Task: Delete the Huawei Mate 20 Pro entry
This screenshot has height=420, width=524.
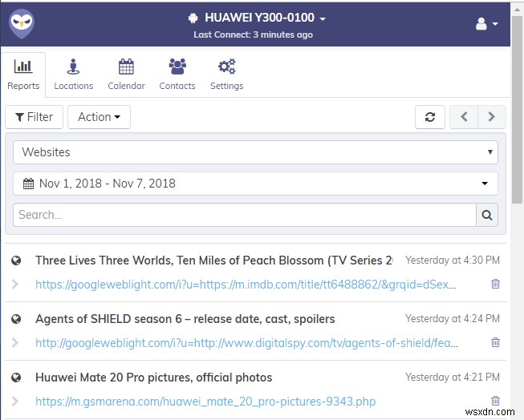Action: click(495, 401)
